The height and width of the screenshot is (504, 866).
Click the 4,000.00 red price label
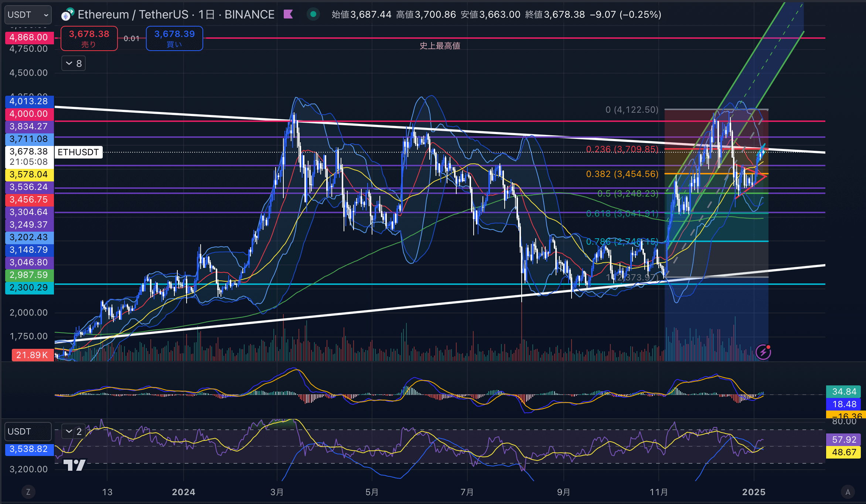[x=29, y=114]
